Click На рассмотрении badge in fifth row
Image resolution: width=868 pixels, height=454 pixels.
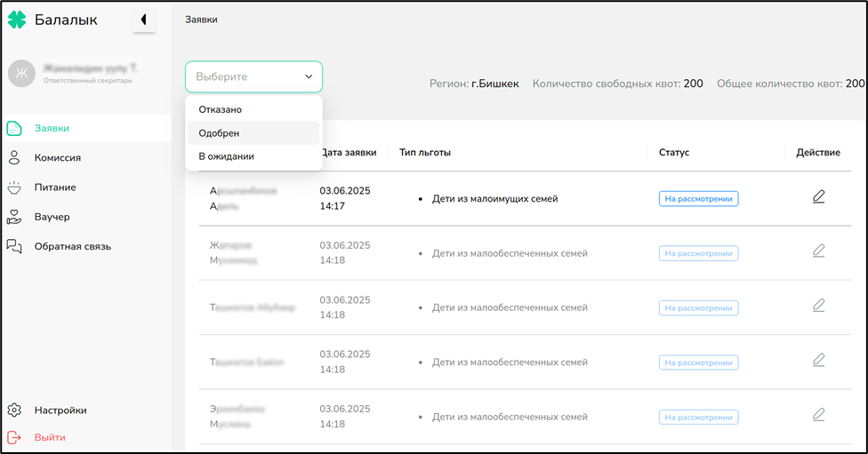(699, 417)
